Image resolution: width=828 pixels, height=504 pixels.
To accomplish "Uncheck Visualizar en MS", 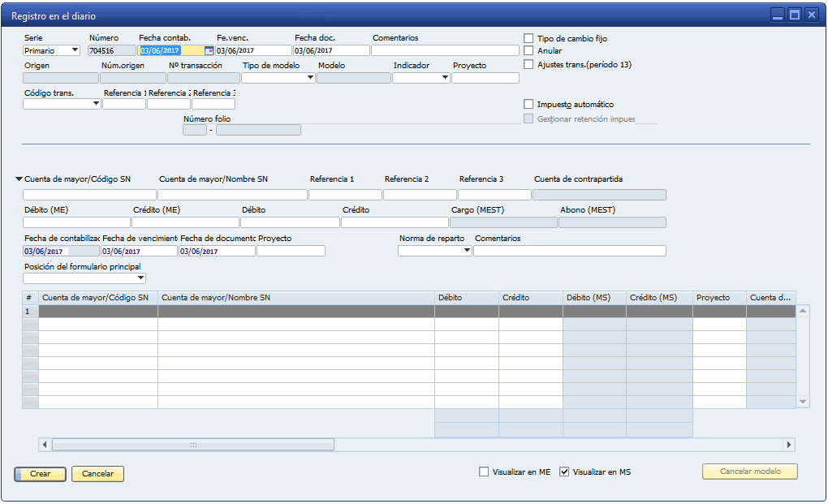I will point(565,472).
